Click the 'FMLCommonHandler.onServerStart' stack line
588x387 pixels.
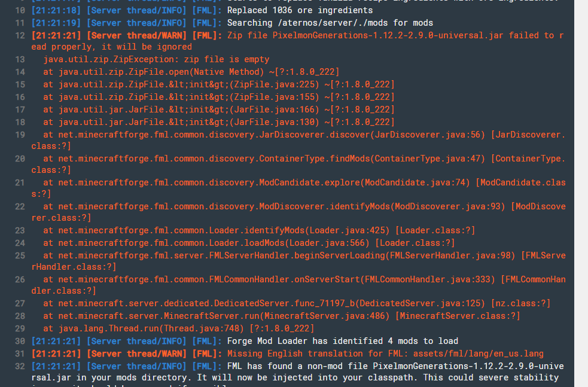[x=298, y=285]
